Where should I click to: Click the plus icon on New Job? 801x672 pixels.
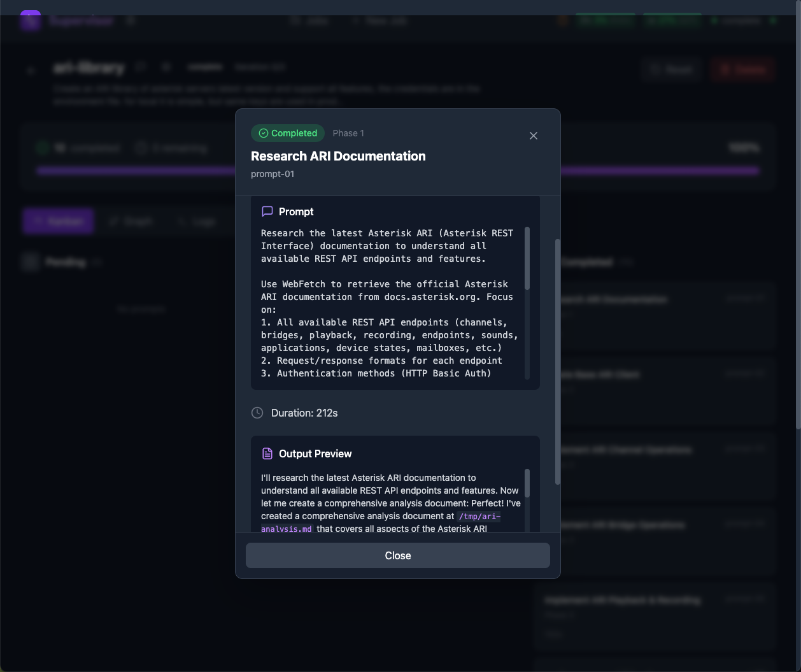pos(355,20)
